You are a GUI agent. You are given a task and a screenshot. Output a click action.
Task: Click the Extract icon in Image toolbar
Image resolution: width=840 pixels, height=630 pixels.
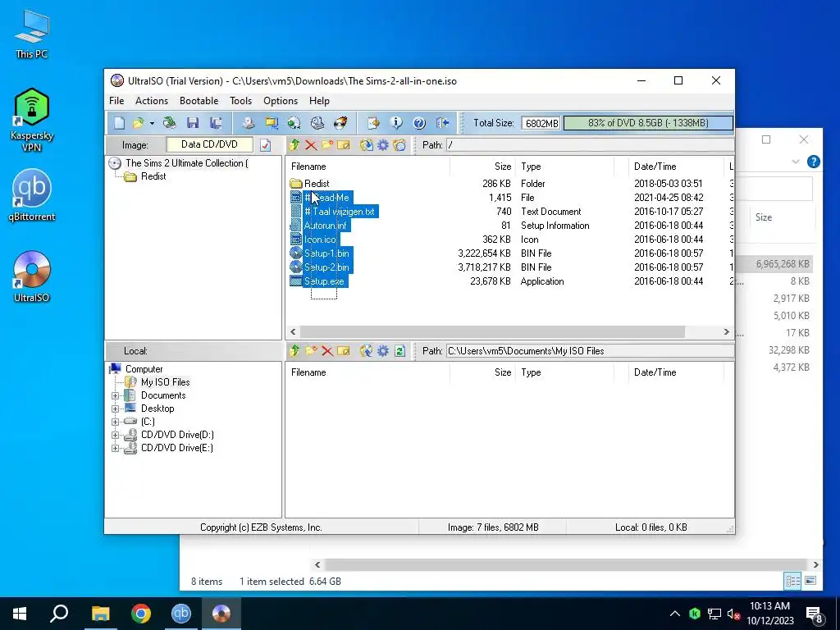(367, 144)
